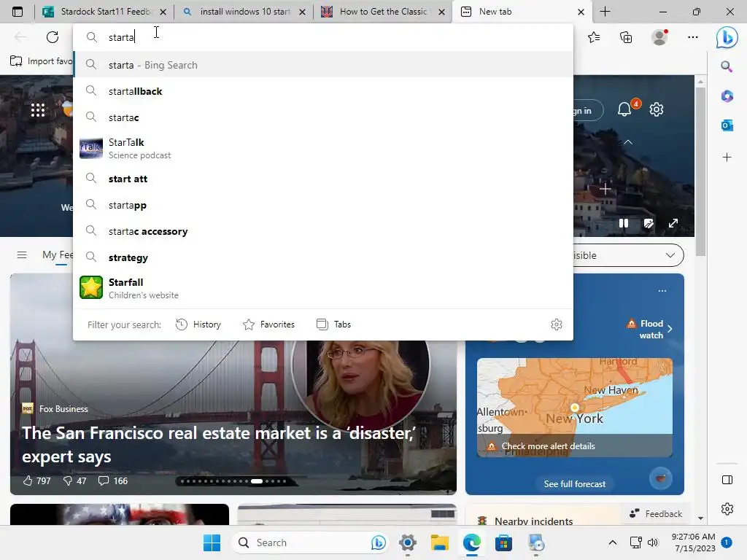Pause the background video
The height and width of the screenshot is (560, 747).
coord(624,223)
